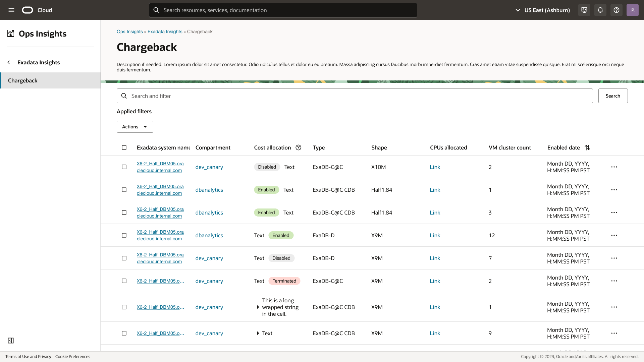Sort by Enabled date arrows icon
This screenshot has width=644, height=362.
click(x=587, y=147)
